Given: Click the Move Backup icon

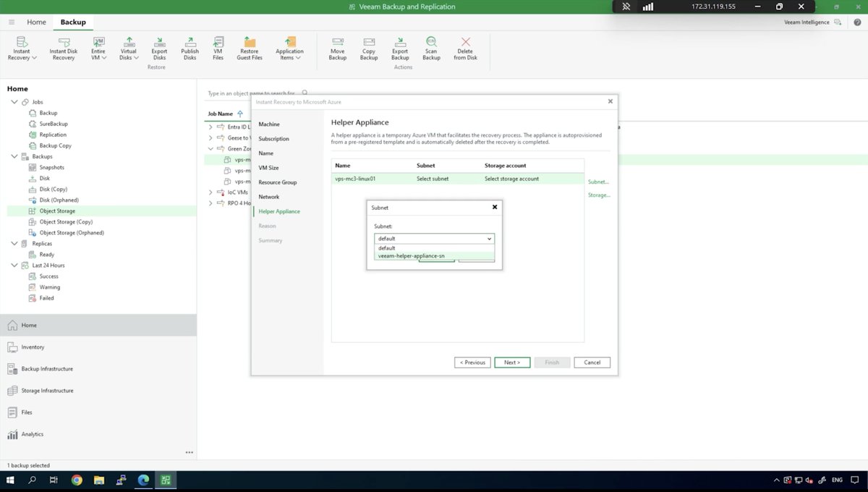Looking at the screenshot, I should click(337, 48).
